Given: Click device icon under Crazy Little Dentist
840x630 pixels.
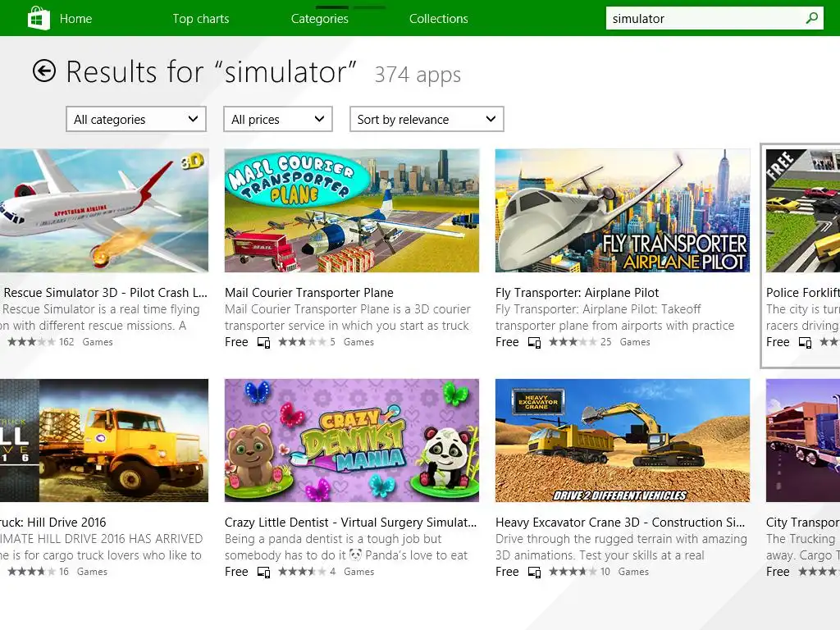Looking at the screenshot, I should click(263, 572).
